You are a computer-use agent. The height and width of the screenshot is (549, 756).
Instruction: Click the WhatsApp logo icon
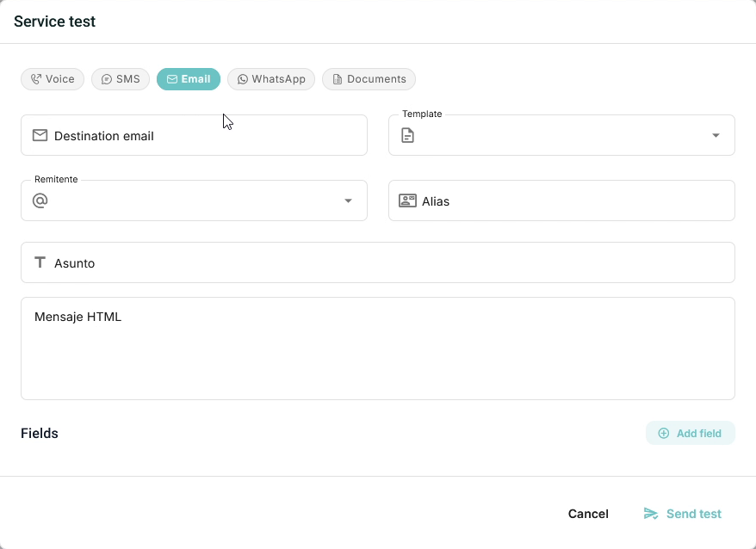[x=243, y=79]
